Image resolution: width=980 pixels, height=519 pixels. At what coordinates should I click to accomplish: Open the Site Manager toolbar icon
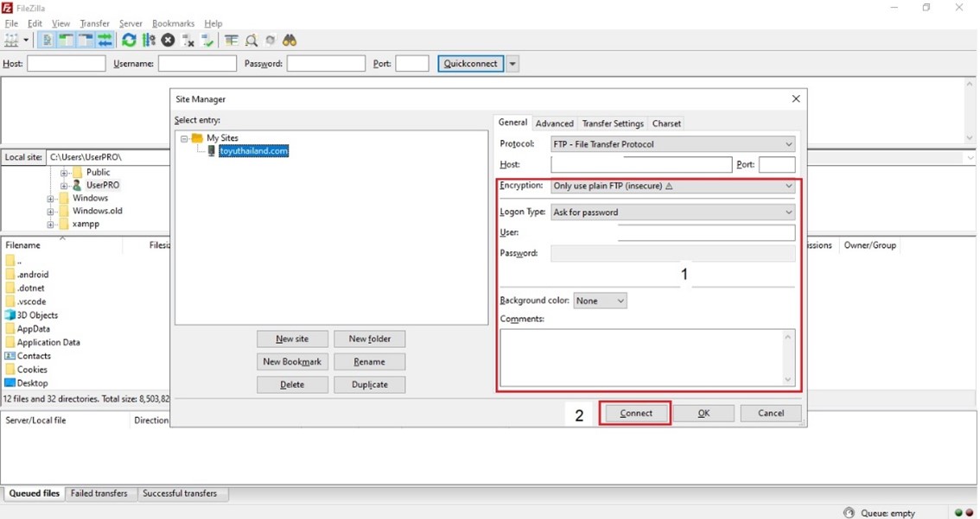pyautogui.click(x=11, y=41)
